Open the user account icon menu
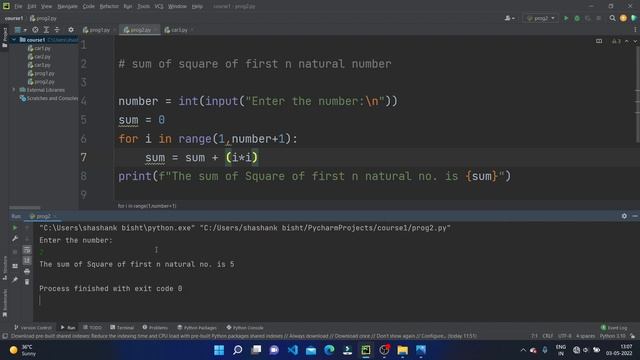 coord(509,18)
